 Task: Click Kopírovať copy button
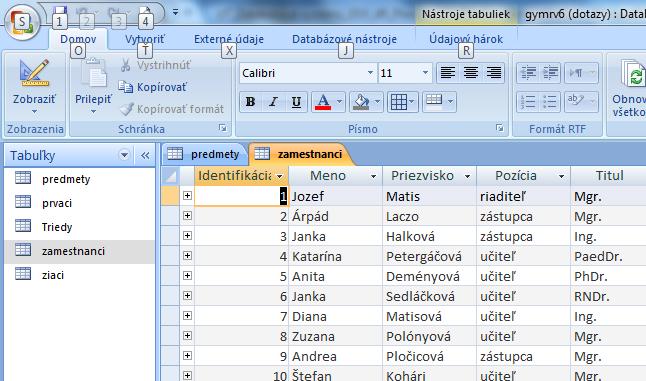pos(153,87)
